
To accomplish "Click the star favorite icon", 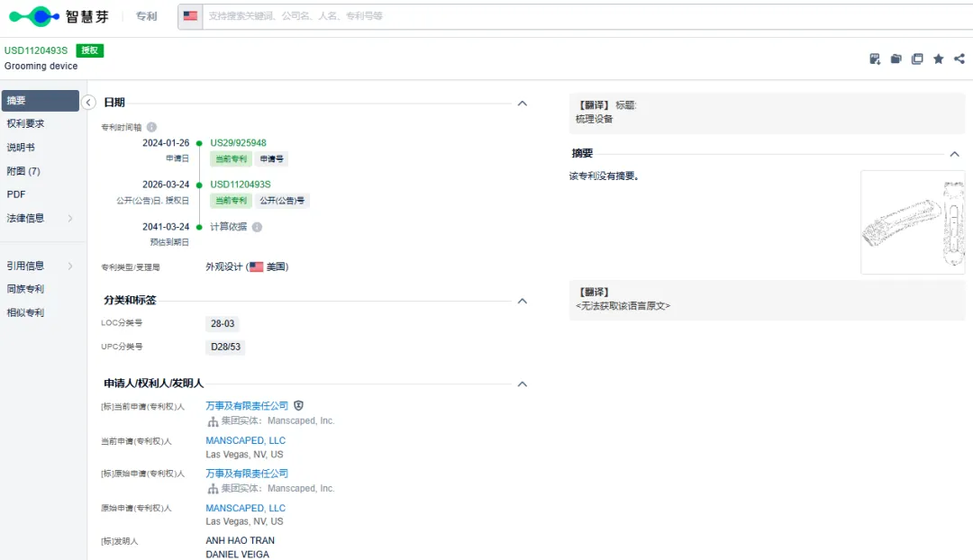I will tap(938, 59).
